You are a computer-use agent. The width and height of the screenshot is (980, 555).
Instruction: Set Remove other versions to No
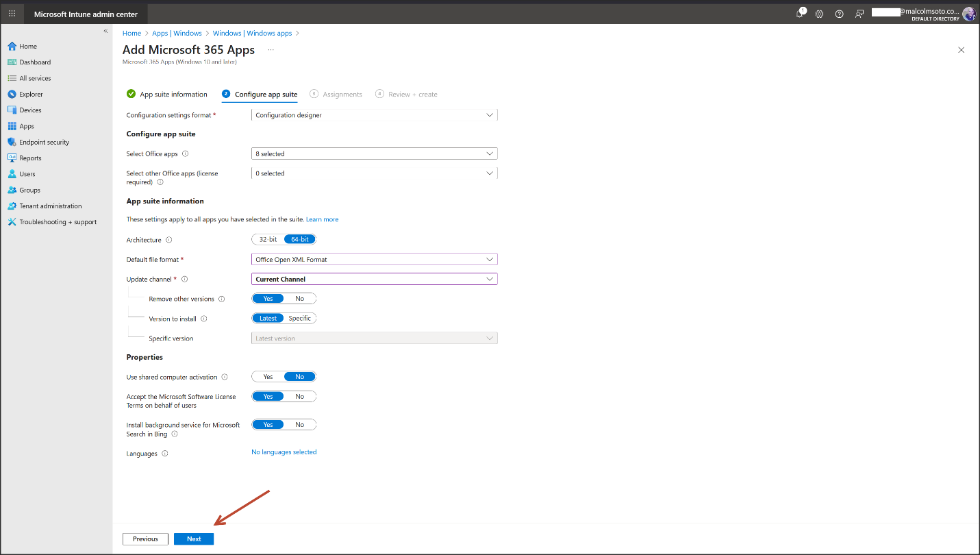[x=299, y=299]
